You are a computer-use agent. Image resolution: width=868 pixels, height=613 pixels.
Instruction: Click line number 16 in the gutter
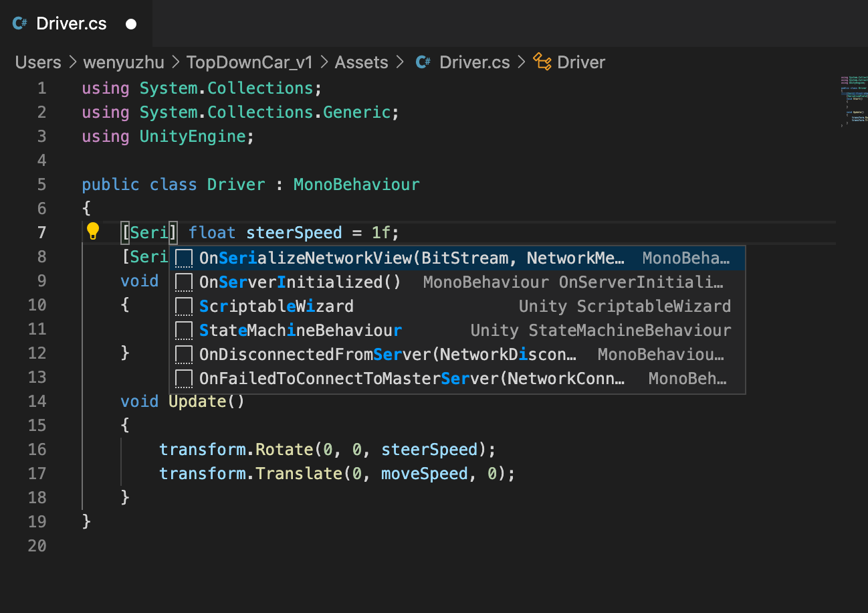[37, 449]
